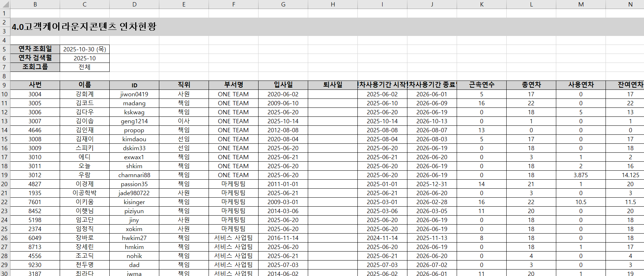The height and width of the screenshot is (276, 644).
Task: Click the 근속연수 table header cell
Action: coord(481,85)
